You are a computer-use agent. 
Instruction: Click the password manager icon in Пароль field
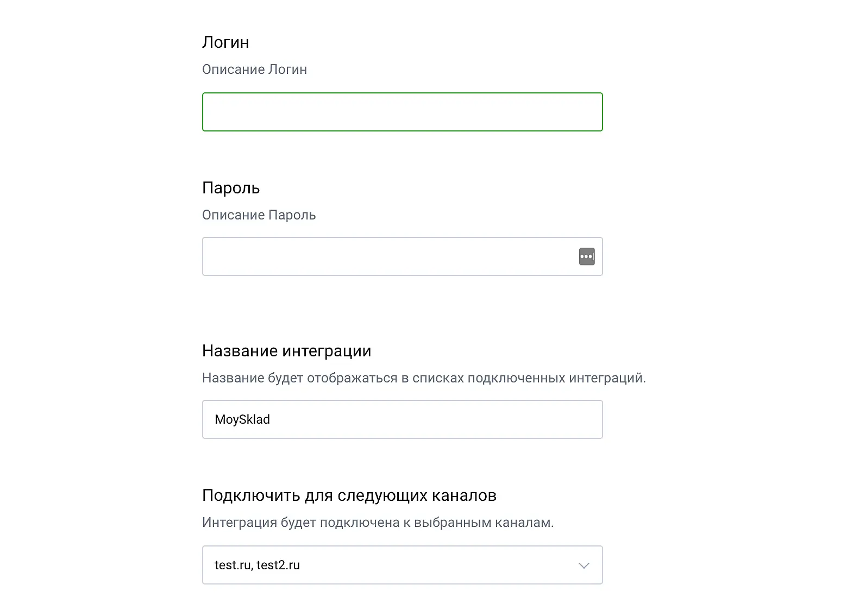(x=587, y=256)
